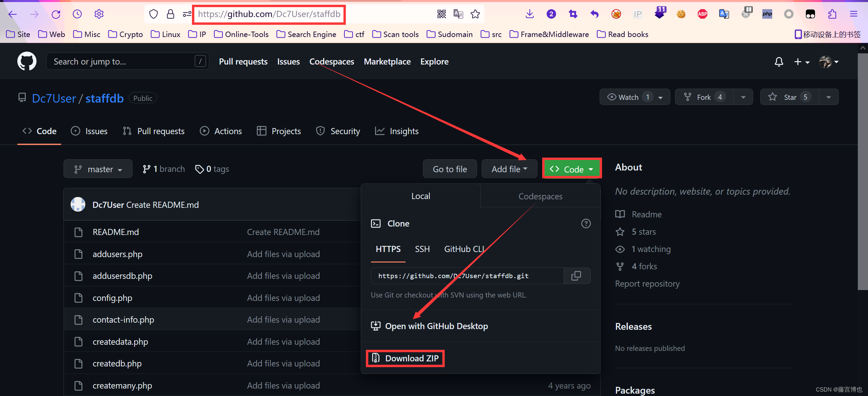Click Download ZIP
868x396 pixels.
click(405, 358)
